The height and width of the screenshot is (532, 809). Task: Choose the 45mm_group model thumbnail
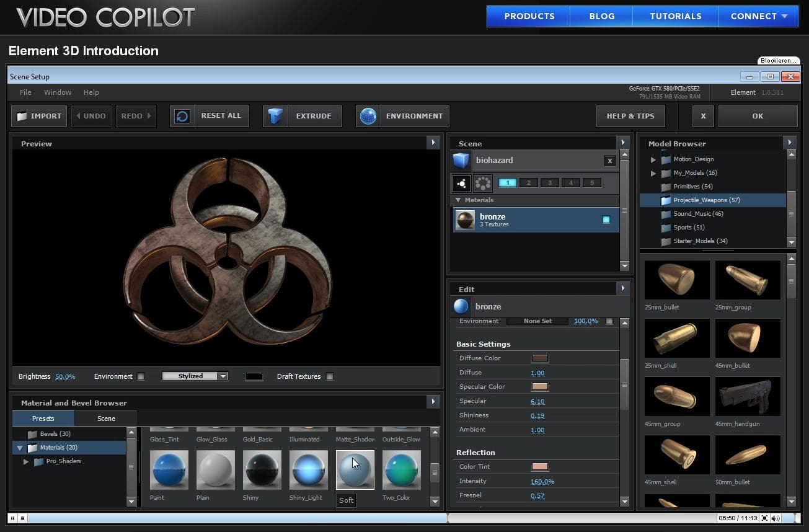tap(677, 397)
